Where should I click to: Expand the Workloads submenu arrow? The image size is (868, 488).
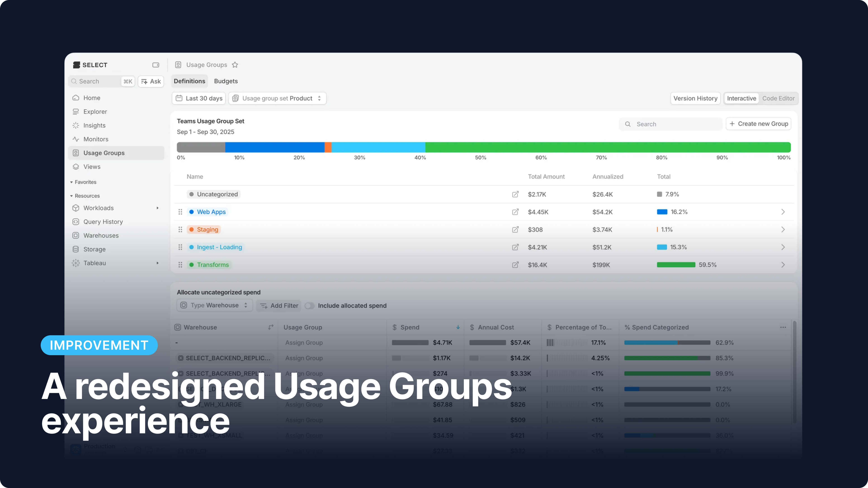[157, 208]
